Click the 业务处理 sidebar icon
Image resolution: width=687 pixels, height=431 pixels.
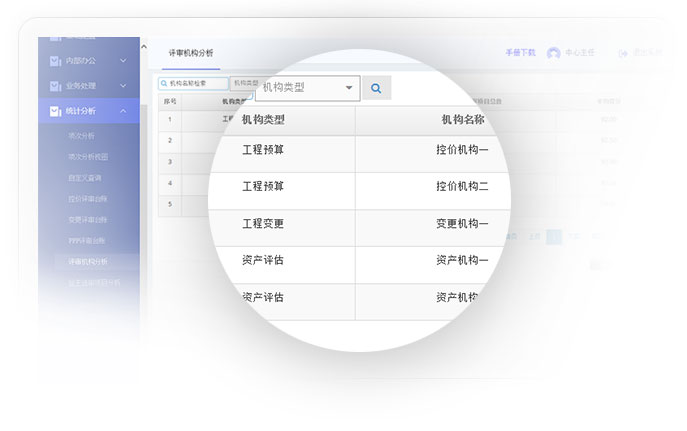coord(55,86)
